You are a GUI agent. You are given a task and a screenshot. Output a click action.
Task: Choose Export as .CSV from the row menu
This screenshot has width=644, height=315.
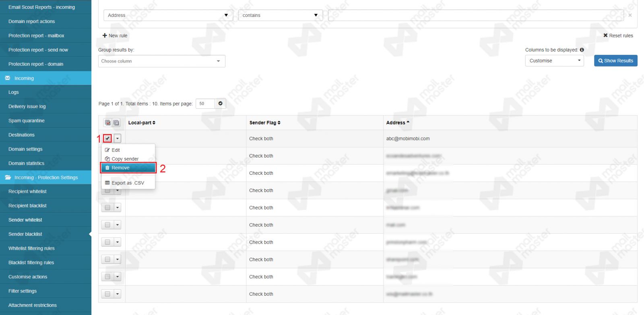[x=128, y=183]
